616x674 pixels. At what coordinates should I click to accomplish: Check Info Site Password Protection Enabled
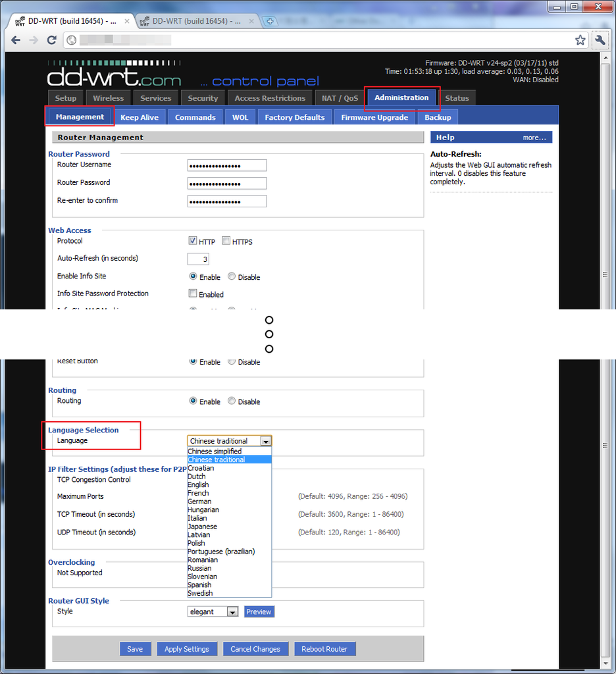coord(193,294)
